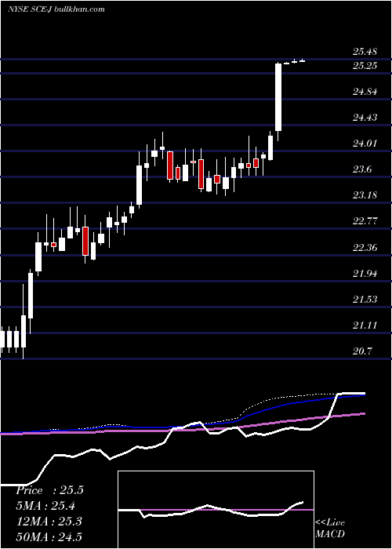The height and width of the screenshot is (549, 392).
Task: Click the MACD inset chart panel
Action: pos(216,510)
